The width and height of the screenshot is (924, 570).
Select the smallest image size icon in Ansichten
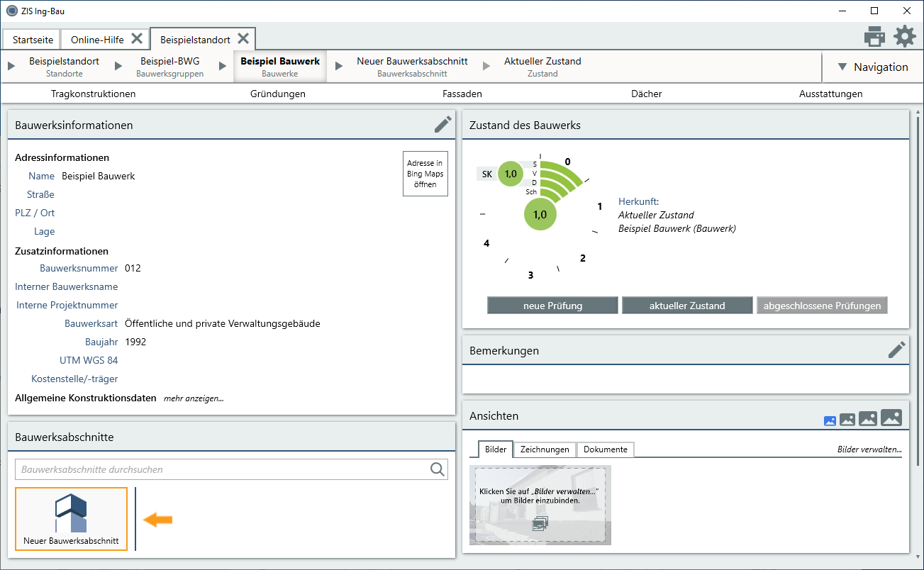point(830,420)
